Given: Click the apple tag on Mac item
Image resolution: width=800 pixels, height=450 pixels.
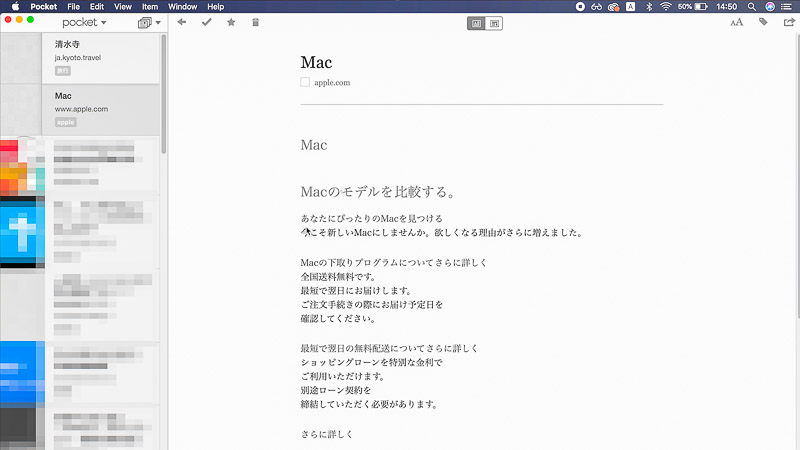Looking at the screenshot, I should (x=65, y=122).
